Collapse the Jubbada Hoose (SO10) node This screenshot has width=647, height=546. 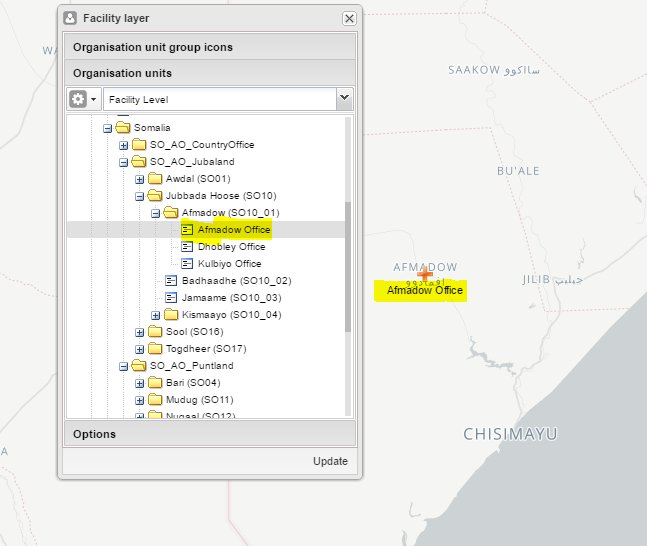[x=140, y=195]
